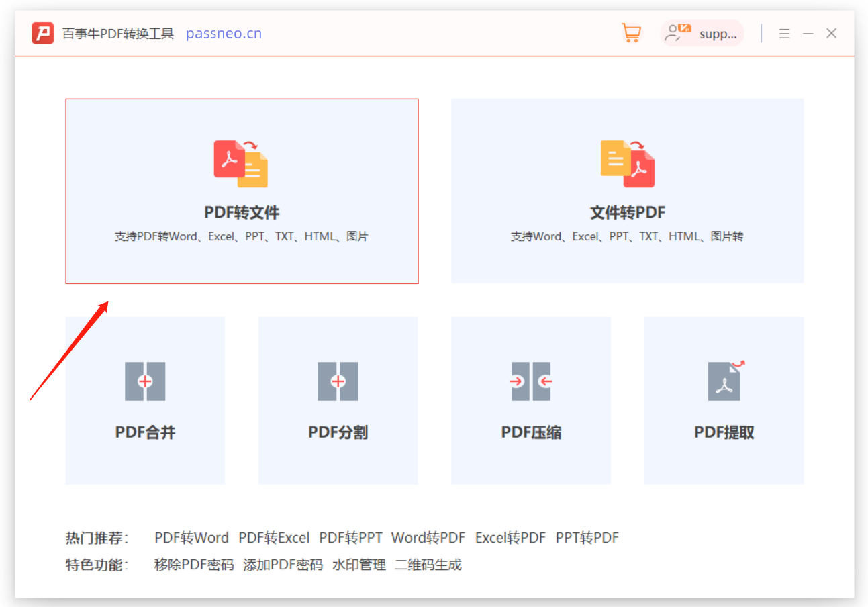Click the 支持PDF转Word、Excel description text
This screenshot has width=868, height=607.
pos(242,236)
